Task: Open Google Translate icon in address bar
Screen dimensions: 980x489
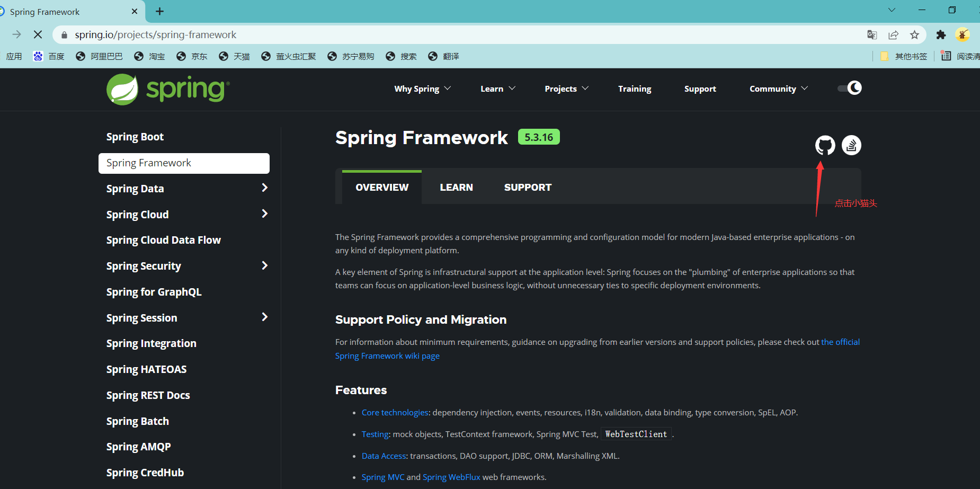Action: 872,35
